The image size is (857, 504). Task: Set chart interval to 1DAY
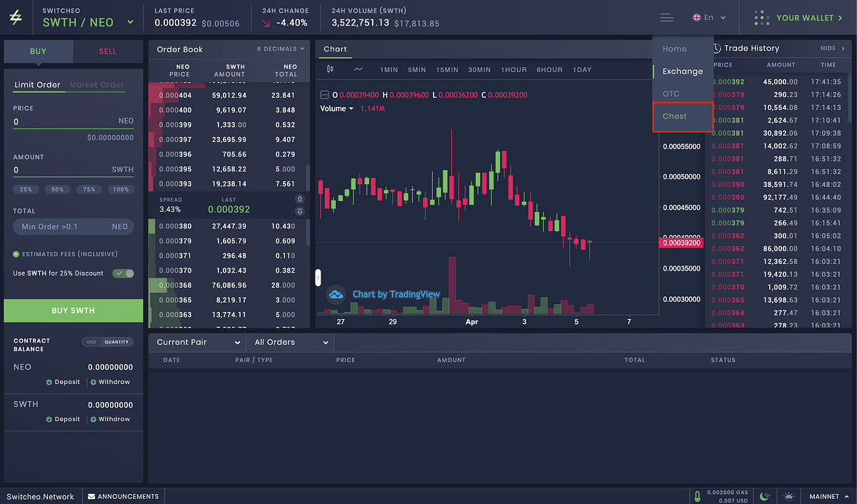coord(583,70)
